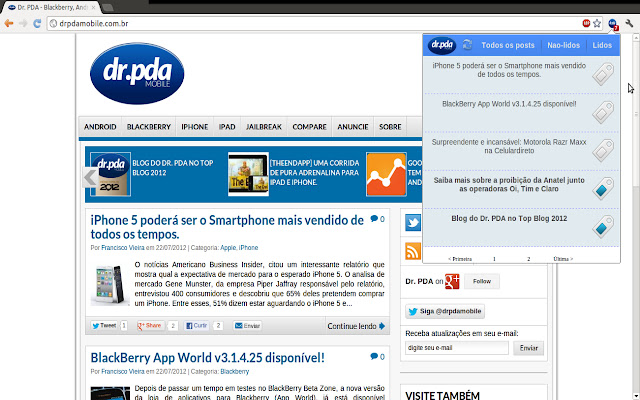Open '[THEENDAPP] UMA CORRIDA DE PURA ADRENALINA' carousel headline
This screenshot has height=400, width=640.
pyautogui.click(x=314, y=173)
